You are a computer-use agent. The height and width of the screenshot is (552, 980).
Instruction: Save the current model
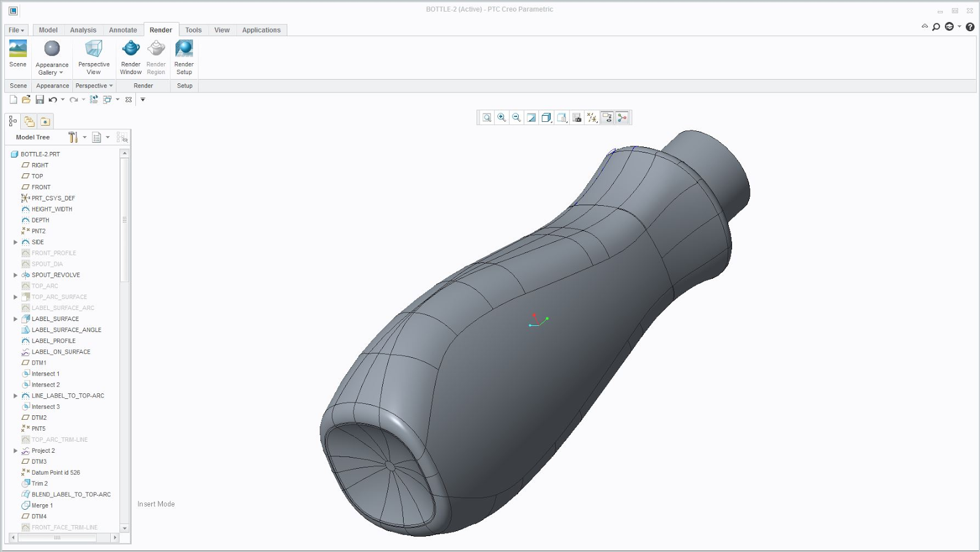(x=40, y=99)
